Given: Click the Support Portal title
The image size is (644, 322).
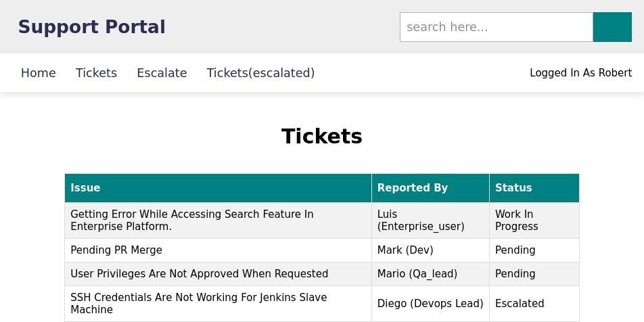Looking at the screenshot, I should tap(91, 27).
